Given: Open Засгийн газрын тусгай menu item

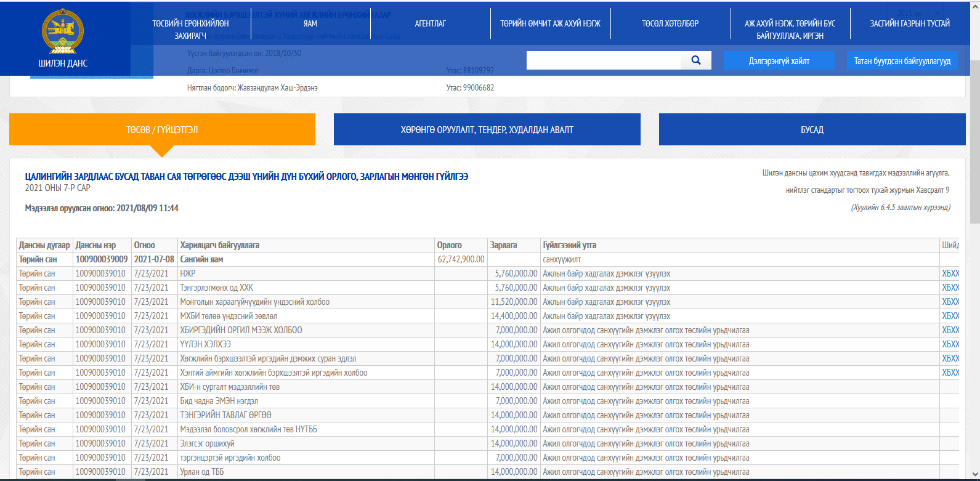Looking at the screenshot, I should (910, 23).
